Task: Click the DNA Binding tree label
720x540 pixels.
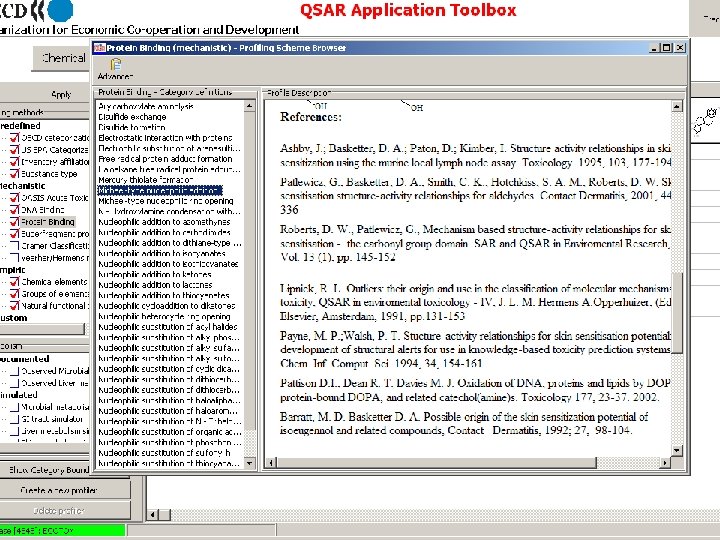Action: (x=43, y=210)
